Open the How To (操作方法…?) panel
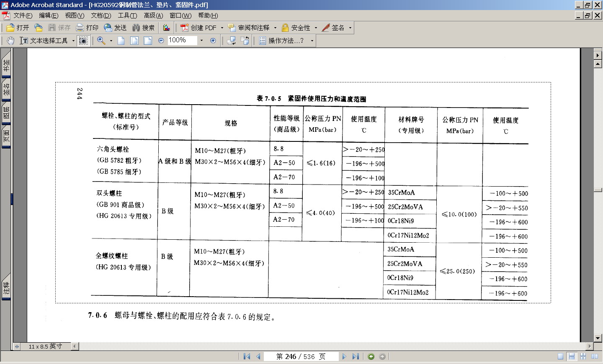 pyautogui.click(x=282, y=41)
